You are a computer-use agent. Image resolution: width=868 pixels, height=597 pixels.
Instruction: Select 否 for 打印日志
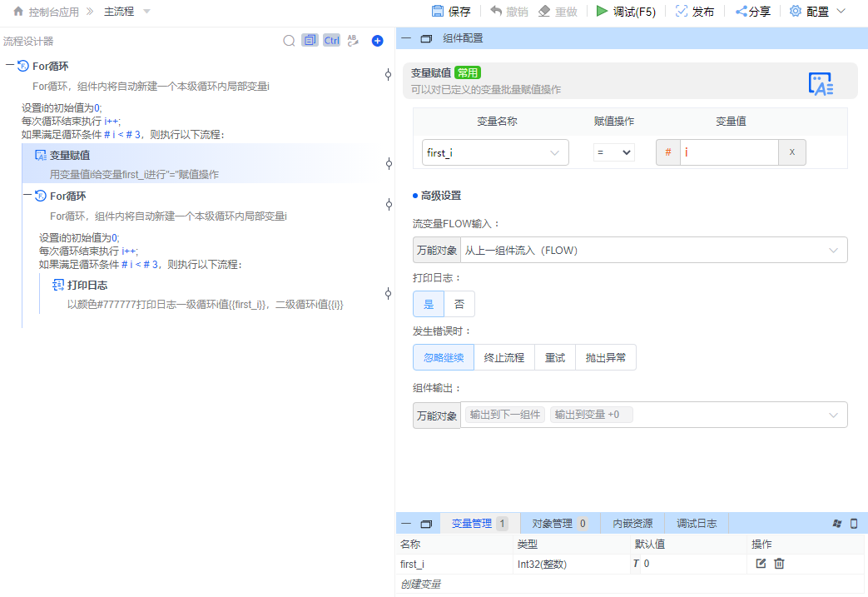459,304
